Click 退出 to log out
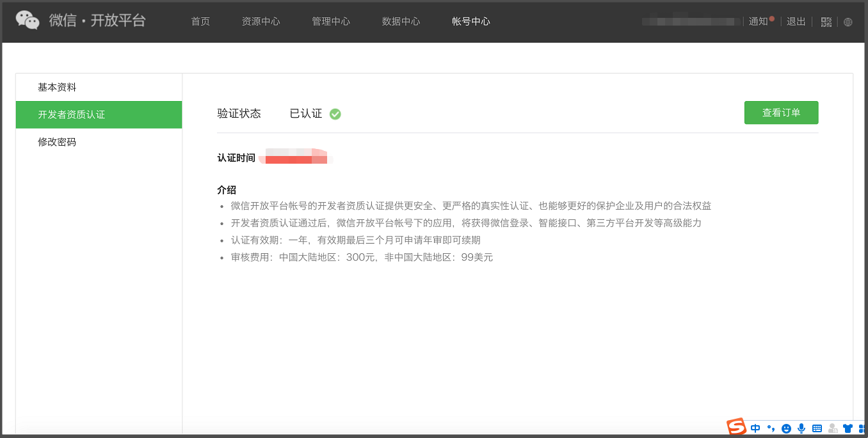868x438 pixels. (x=796, y=21)
